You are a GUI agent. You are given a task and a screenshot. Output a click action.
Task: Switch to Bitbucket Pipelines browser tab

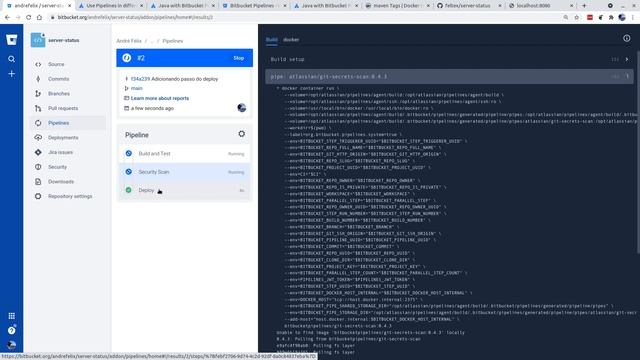pyautogui.click(x=253, y=6)
